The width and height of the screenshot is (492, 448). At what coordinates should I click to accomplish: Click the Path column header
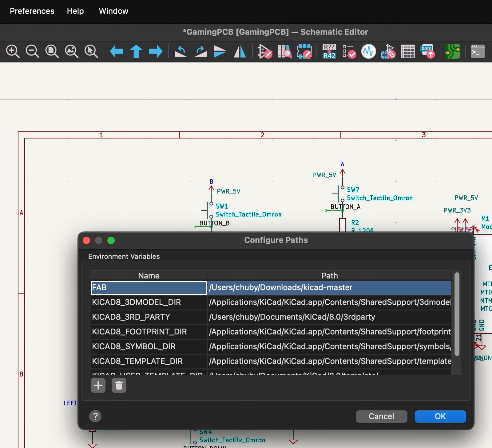(330, 276)
